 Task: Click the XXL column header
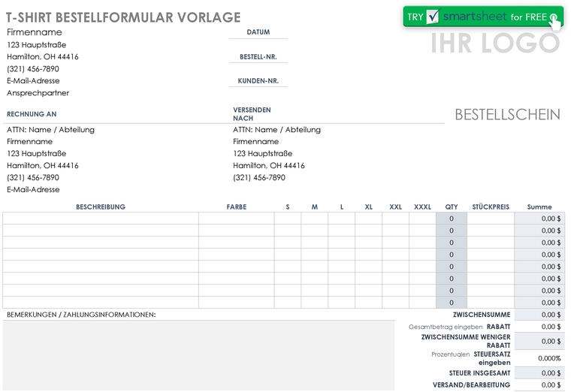(395, 207)
